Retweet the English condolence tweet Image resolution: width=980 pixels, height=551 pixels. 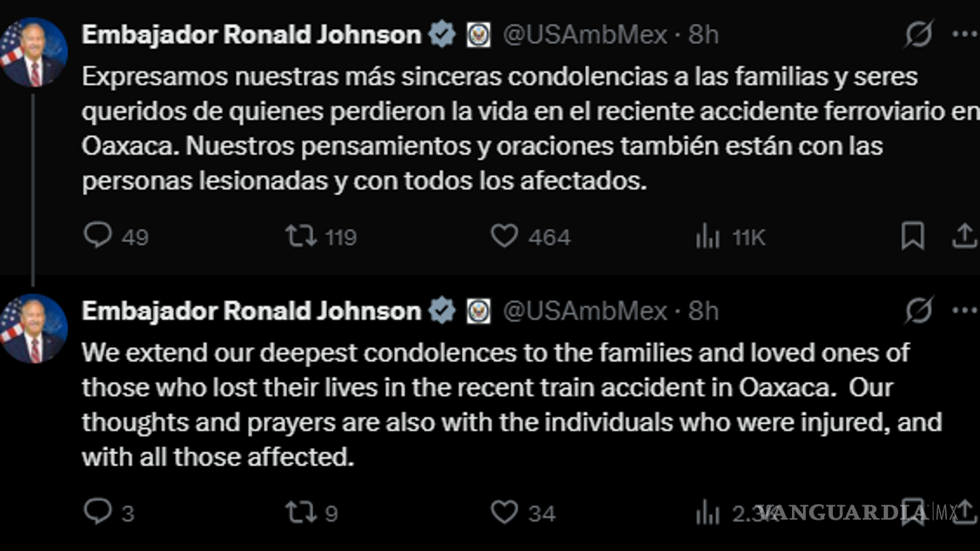pyautogui.click(x=301, y=512)
